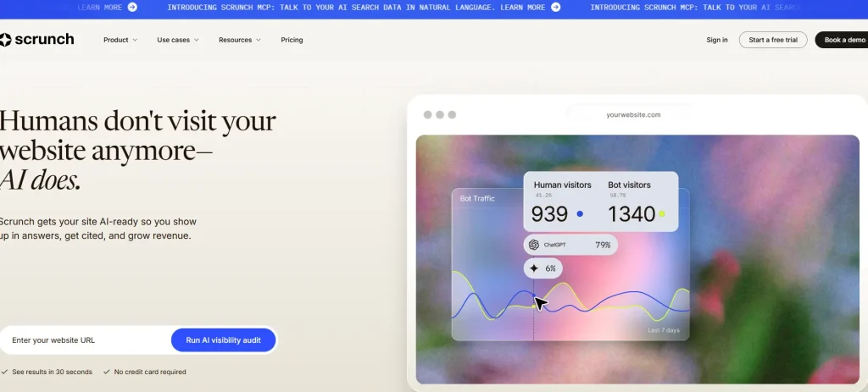Click the central Scrunch MCP announcement text
The height and width of the screenshot is (392, 868).
[355, 7]
